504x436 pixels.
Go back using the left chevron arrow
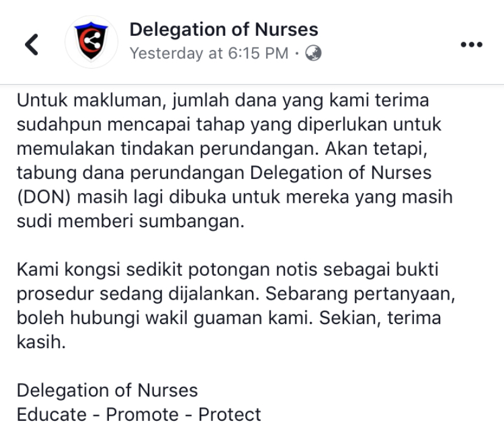point(32,44)
